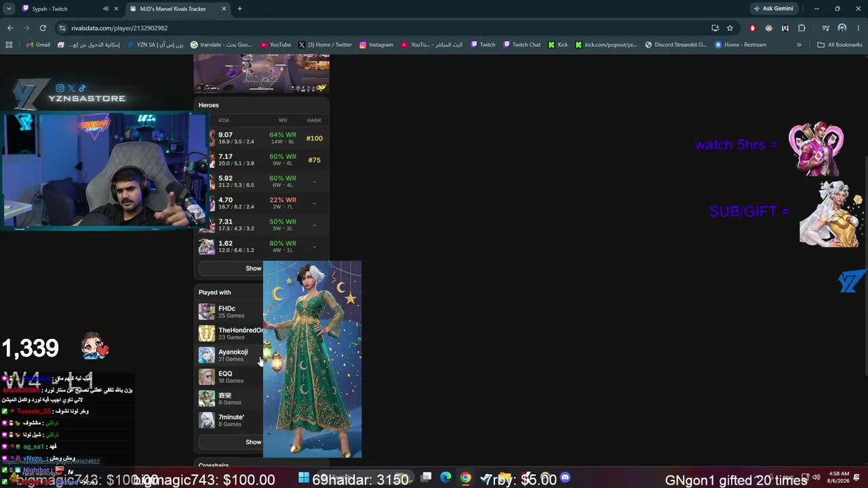This screenshot has height=488, width=868.
Task: Click the TikTok icon in YZNSASTORE overlay
Action: click(82, 88)
